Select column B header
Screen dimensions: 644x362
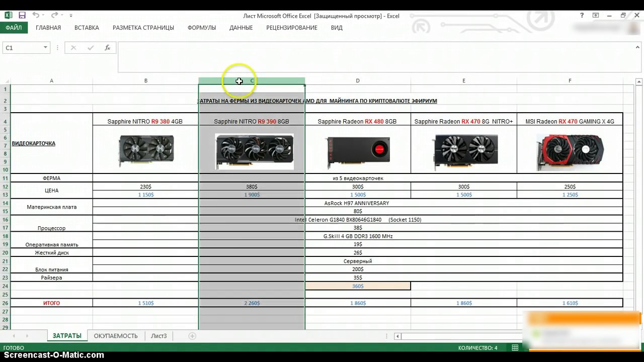coord(146,80)
